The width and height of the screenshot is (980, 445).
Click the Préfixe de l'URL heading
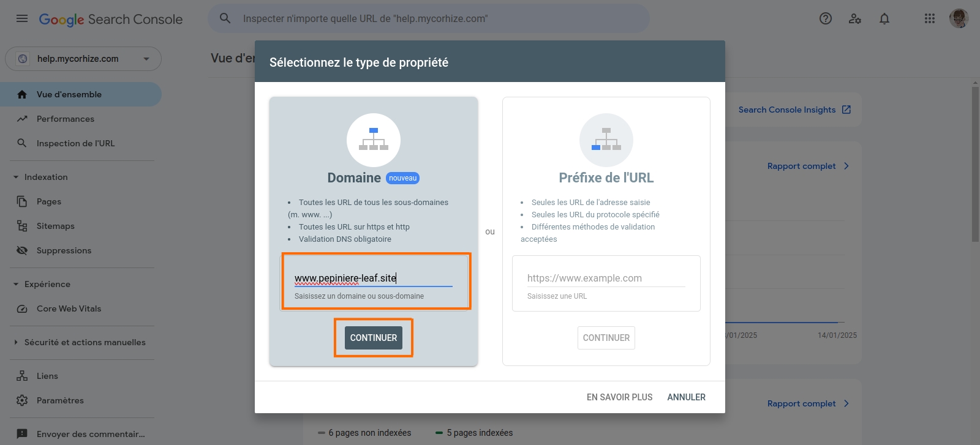coord(606,178)
